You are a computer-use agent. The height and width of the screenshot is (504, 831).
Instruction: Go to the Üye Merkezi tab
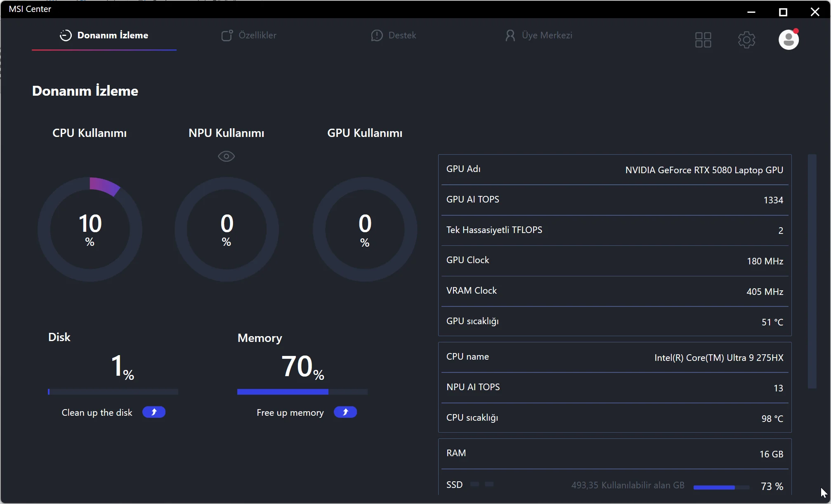click(538, 35)
